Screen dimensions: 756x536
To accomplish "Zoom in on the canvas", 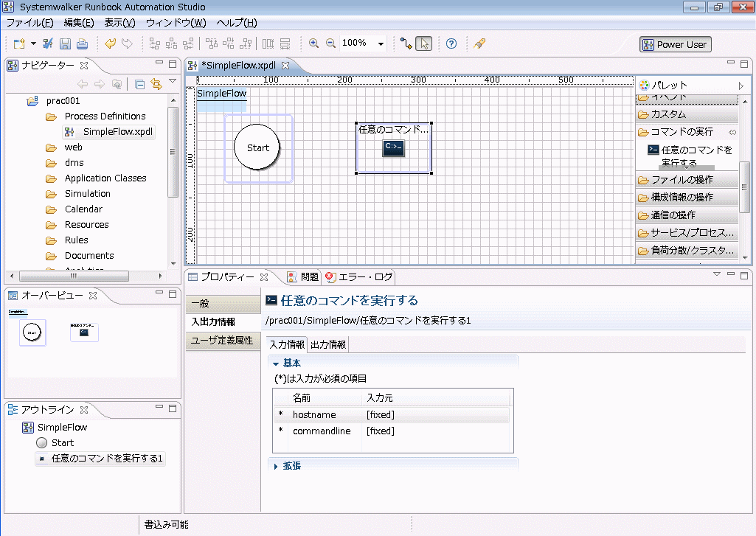I will [x=314, y=43].
